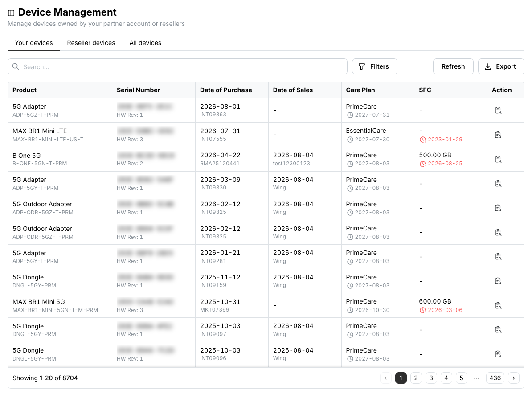Click the magnifier icon in the search box
This screenshot has height=394, width=532.
coord(16,66)
